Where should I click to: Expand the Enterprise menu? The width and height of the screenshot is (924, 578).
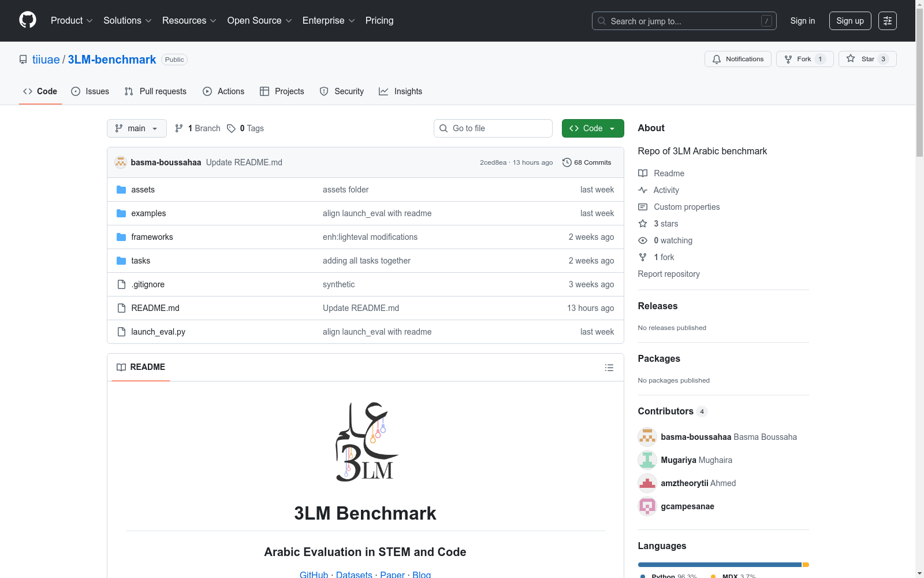[x=329, y=21]
